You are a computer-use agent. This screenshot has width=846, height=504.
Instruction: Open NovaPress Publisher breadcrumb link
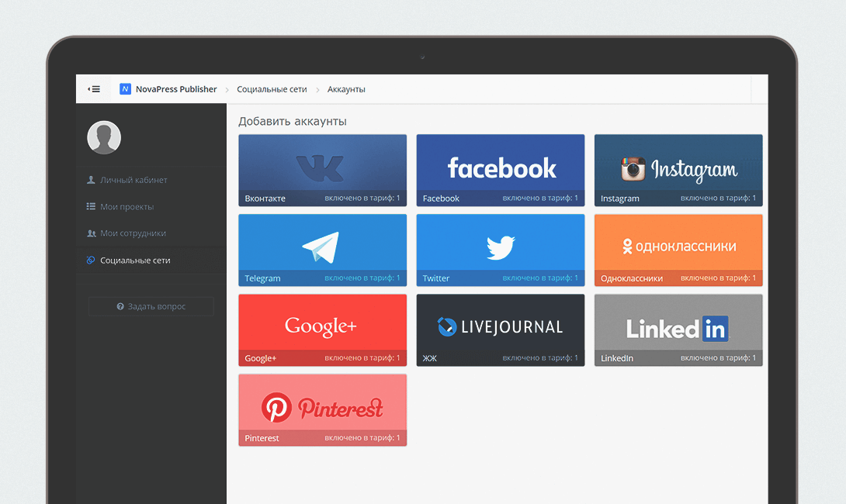coord(176,89)
